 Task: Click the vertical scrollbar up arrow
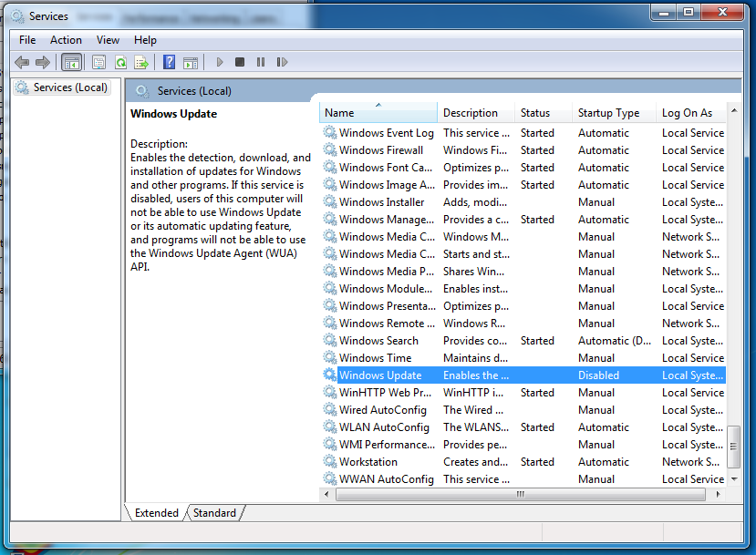[x=734, y=111]
